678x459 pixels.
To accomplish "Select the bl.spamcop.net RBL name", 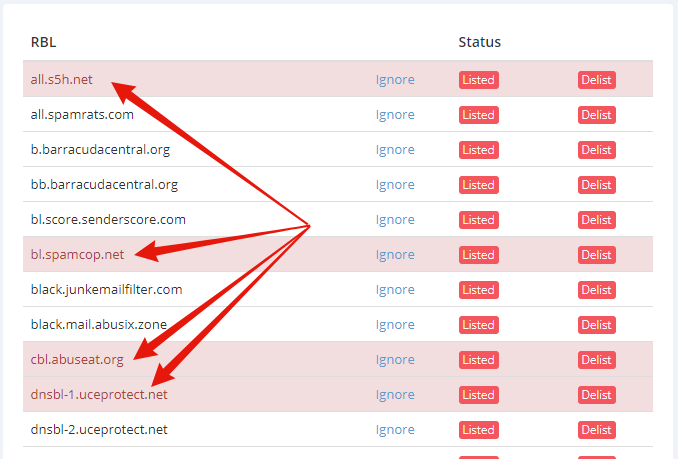I will (77, 255).
